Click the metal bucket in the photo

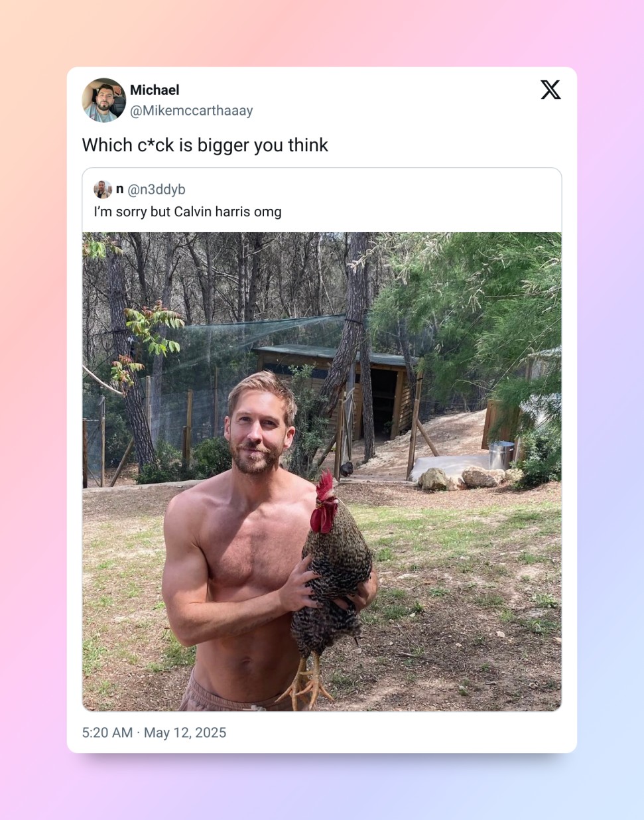(501, 455)
